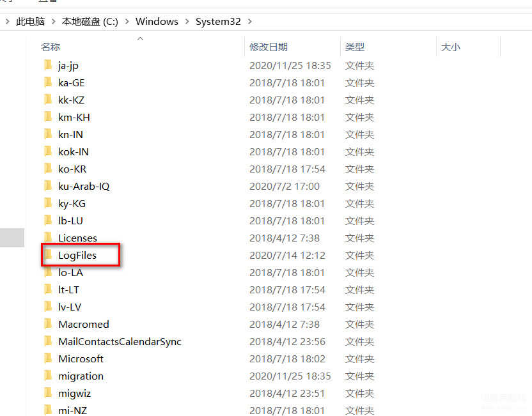Select the MailContactsCalendarSync folder name

120,342
